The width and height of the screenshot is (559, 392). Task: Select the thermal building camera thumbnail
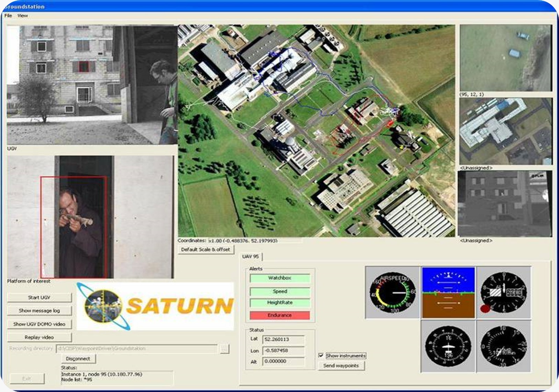(x=505, y=204)
